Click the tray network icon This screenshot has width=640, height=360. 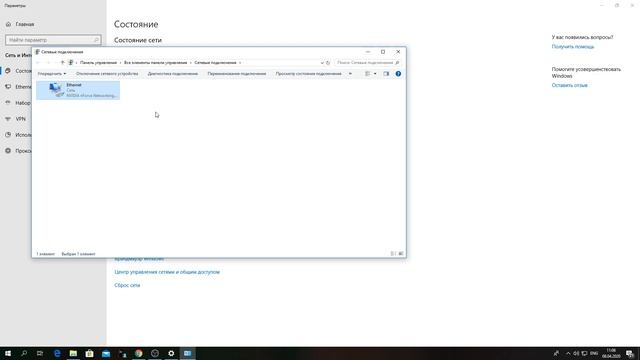pos(584,353)
